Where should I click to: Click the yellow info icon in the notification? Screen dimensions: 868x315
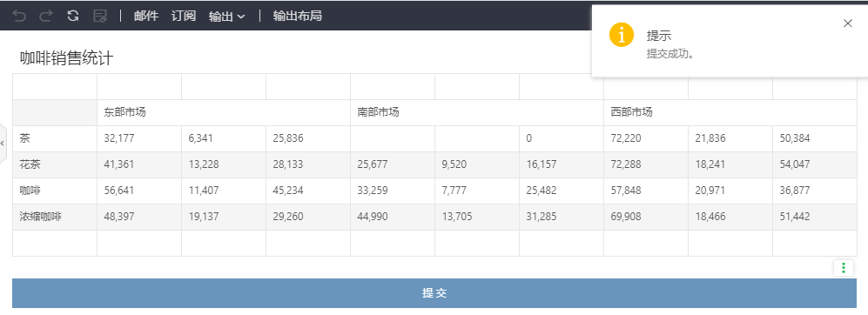coord(621,36)
